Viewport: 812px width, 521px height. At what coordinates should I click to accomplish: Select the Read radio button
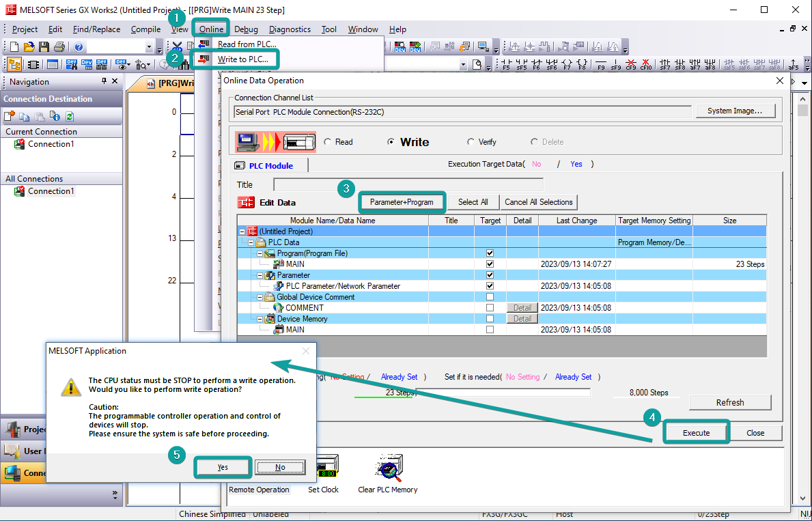click(328, 142)
